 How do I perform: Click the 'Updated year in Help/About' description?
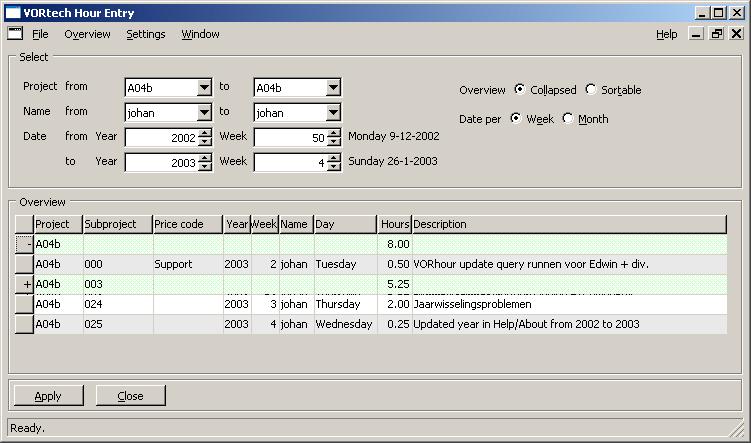point(569,324)
